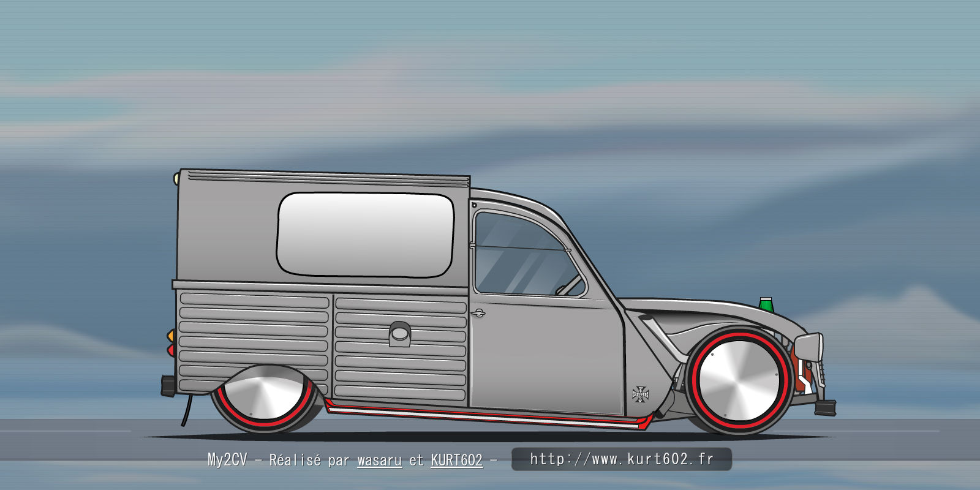The height and width of the screenshot is (490, 980).
Task: Click the iron cross emblem on fender
Action: [641, 393]
